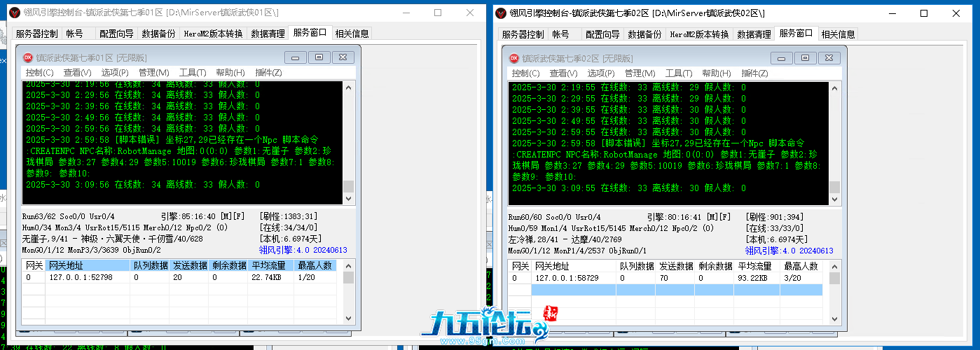Open 相关信息 tab in 01区 console

(x=352, y=34)
